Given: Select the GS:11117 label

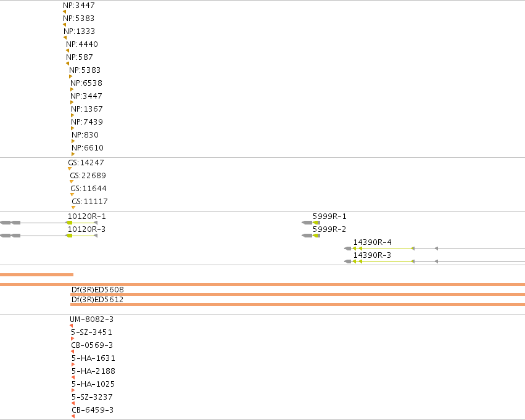Looking at the screenshot, I should [x=89, y=202].
